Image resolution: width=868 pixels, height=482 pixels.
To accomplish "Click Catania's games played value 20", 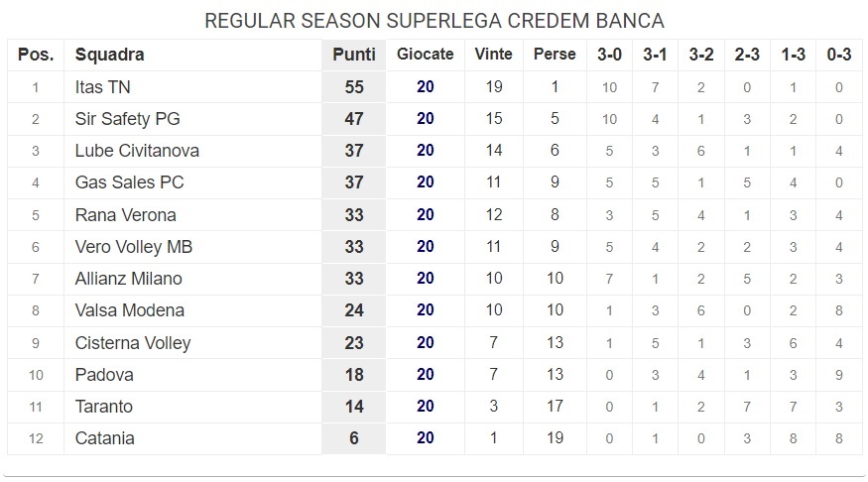I will [x=426, y=437].
